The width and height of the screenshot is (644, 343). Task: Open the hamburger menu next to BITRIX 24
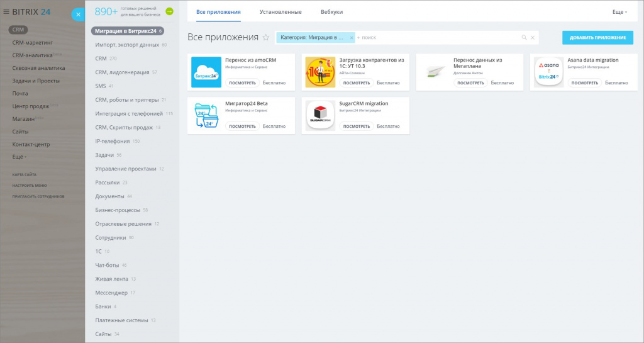coord(6,12)
